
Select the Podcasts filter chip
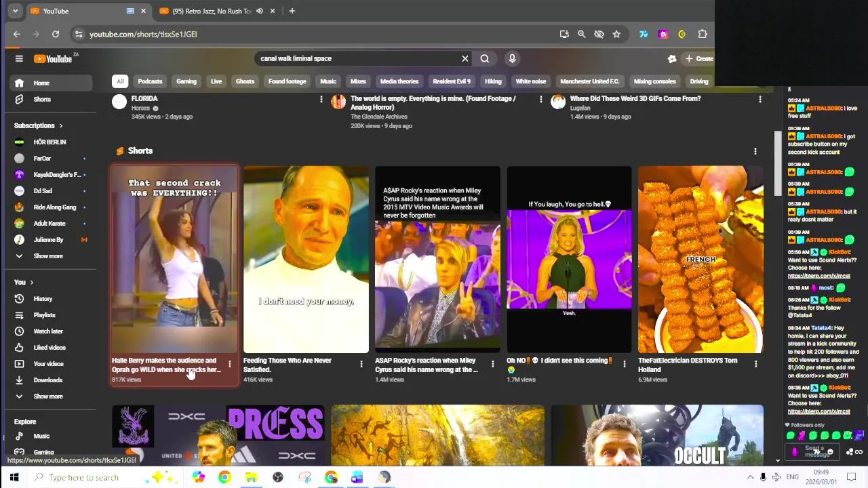(150, 82)
